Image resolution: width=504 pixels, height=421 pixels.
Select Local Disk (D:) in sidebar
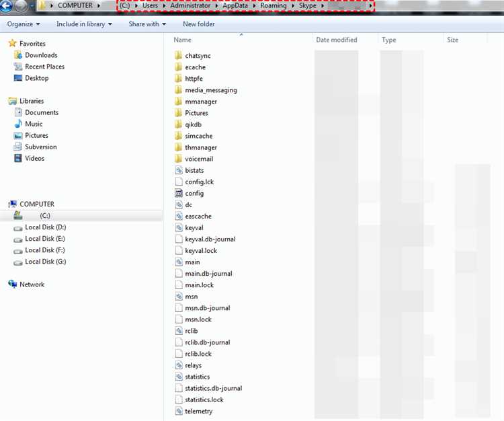[x=45, y=227]
